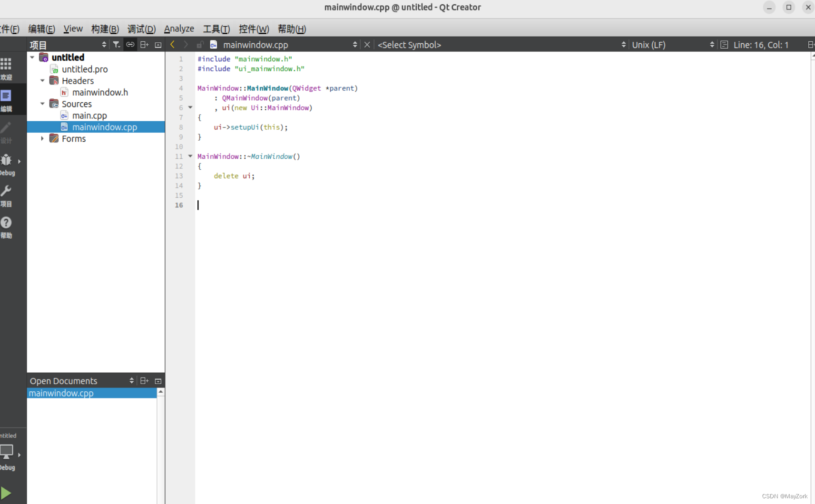
Task: Open the kit selector monitor icon
Action: 6,451
